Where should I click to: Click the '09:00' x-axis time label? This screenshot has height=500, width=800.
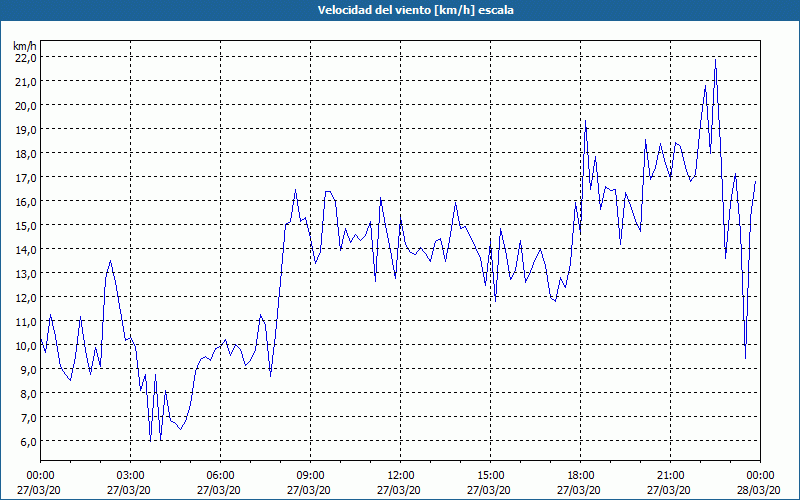coord(310,476)
